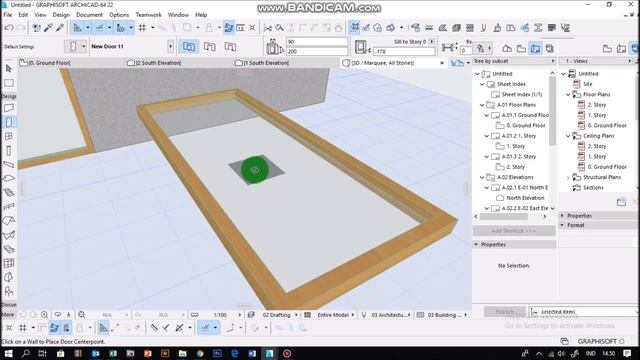This screenshot has height=360, width=640.
Task: Click the Grid Snap hash icon
Action: point(142,28)
